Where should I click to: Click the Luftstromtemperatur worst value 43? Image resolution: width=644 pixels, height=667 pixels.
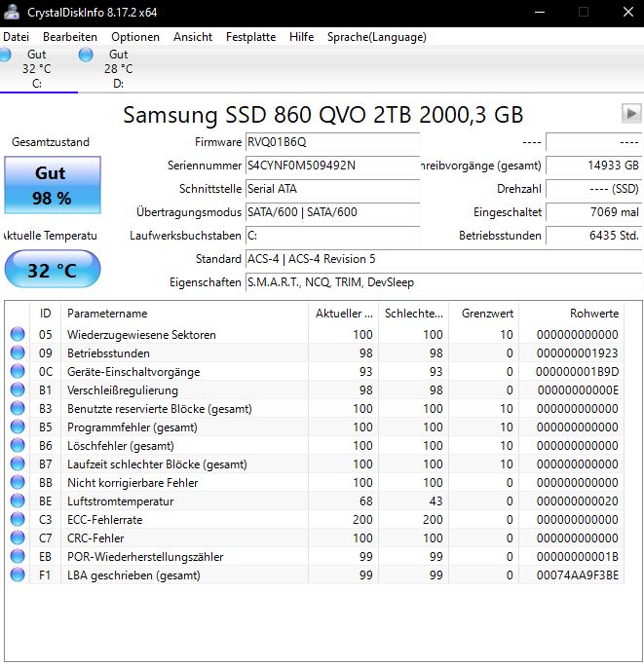[x=436, y=501]
